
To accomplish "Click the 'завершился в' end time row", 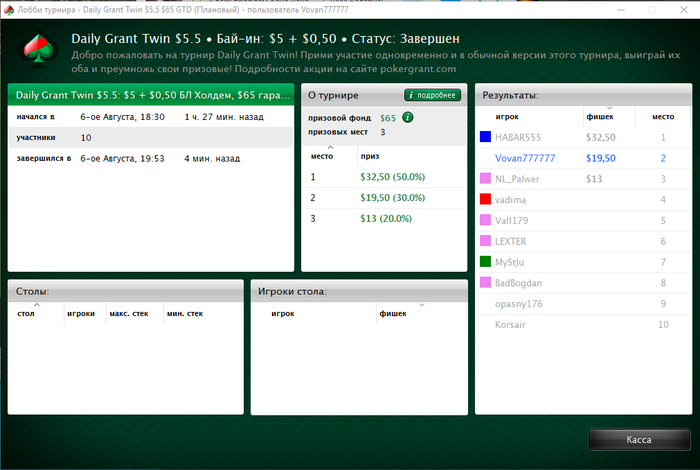I will [151, 158].
